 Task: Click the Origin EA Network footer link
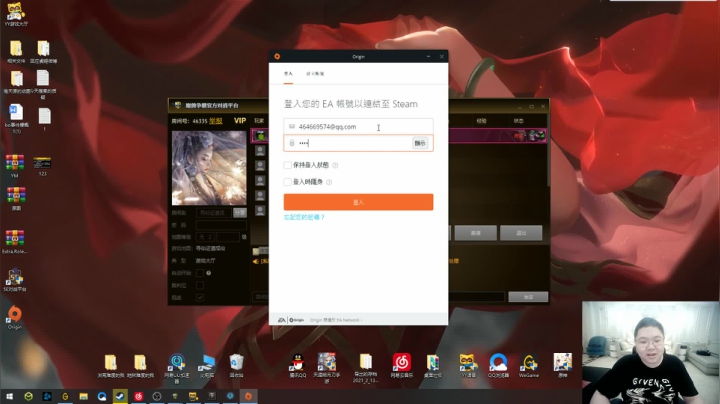[336, 320]
